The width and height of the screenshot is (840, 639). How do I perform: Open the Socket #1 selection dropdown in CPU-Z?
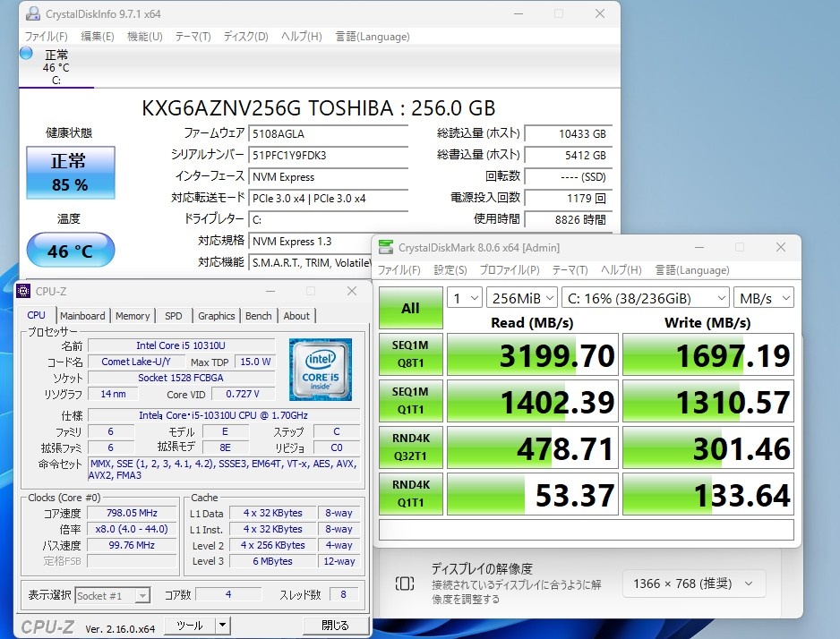coord(113,596)
